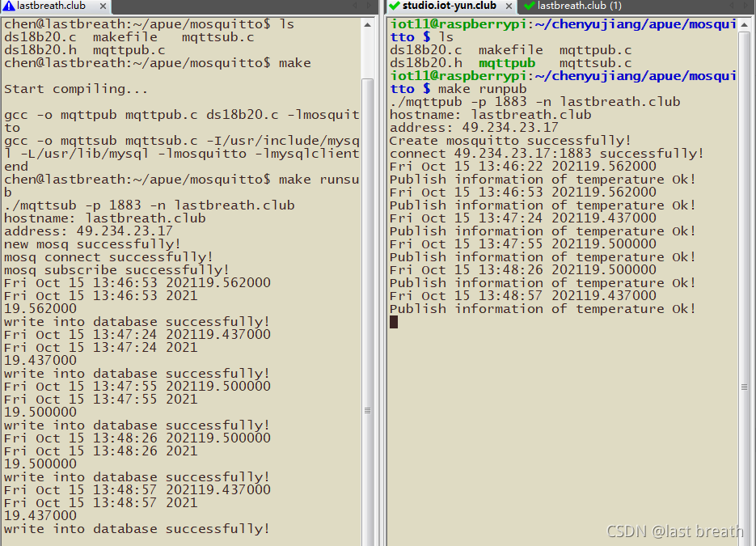Click 'Fri Oct 15 13:47:55 202119.500000' in right pane
756x546 pixels.
[x=523, y=244]
